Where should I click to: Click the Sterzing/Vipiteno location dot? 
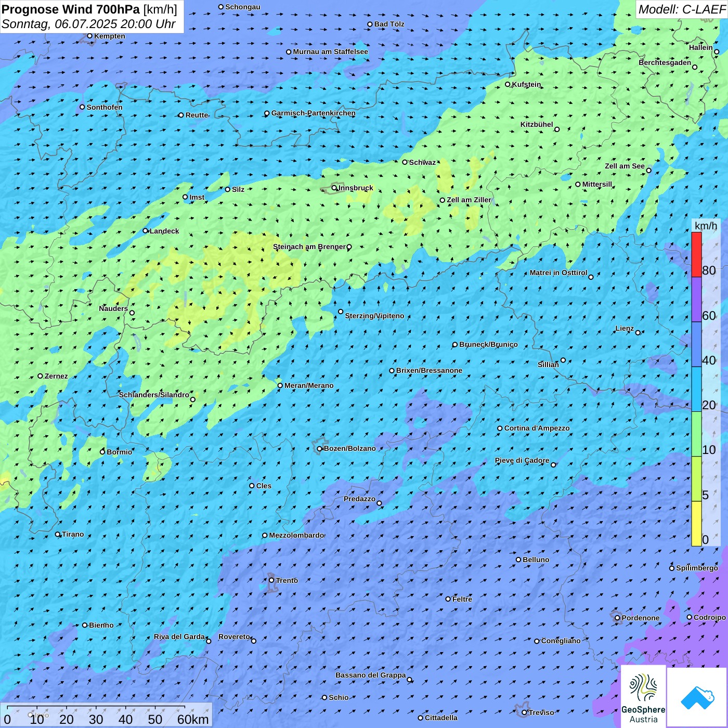(x=341, y=312)
